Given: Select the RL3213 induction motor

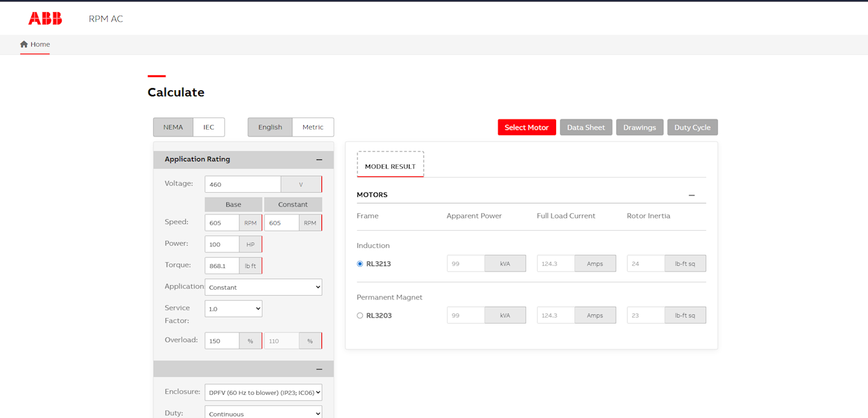Looking at the screenshot, I should point(359,263).
